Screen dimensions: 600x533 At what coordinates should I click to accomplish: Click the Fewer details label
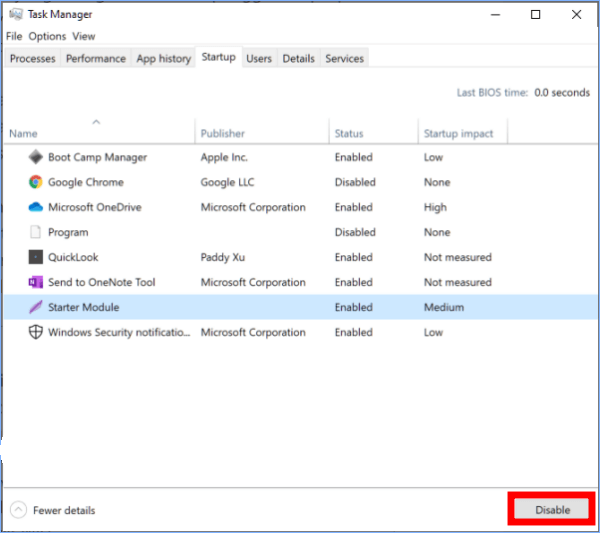64,510
